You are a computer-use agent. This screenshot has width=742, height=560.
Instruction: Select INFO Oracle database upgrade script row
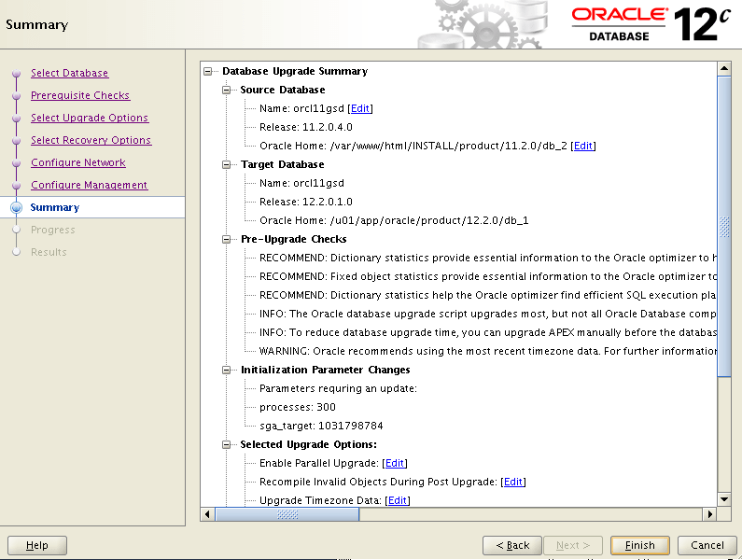[487, 314]
